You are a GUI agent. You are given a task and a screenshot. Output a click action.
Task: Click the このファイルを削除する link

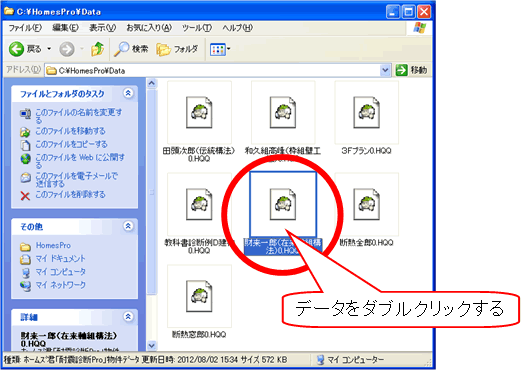[x=70, y=194]
